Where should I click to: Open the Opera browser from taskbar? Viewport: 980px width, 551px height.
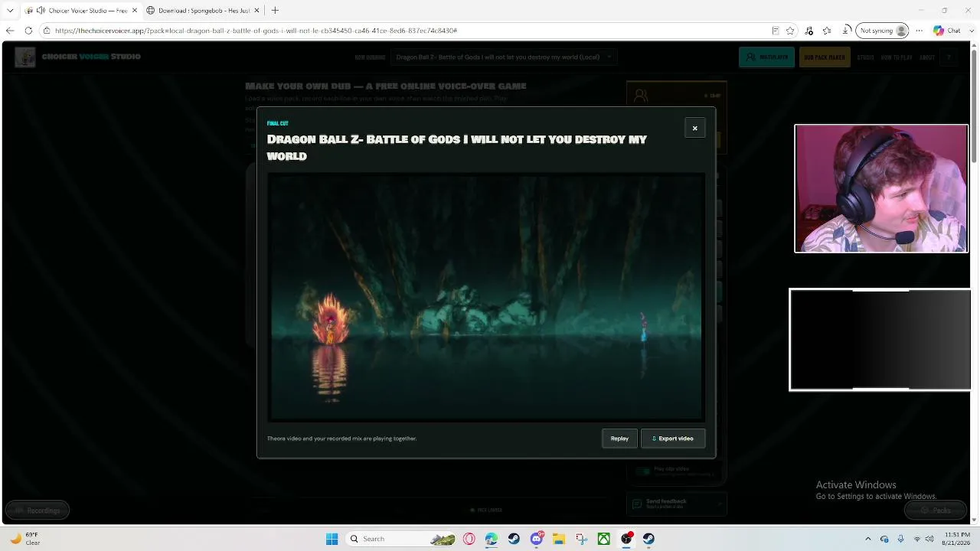pos(469,539)
